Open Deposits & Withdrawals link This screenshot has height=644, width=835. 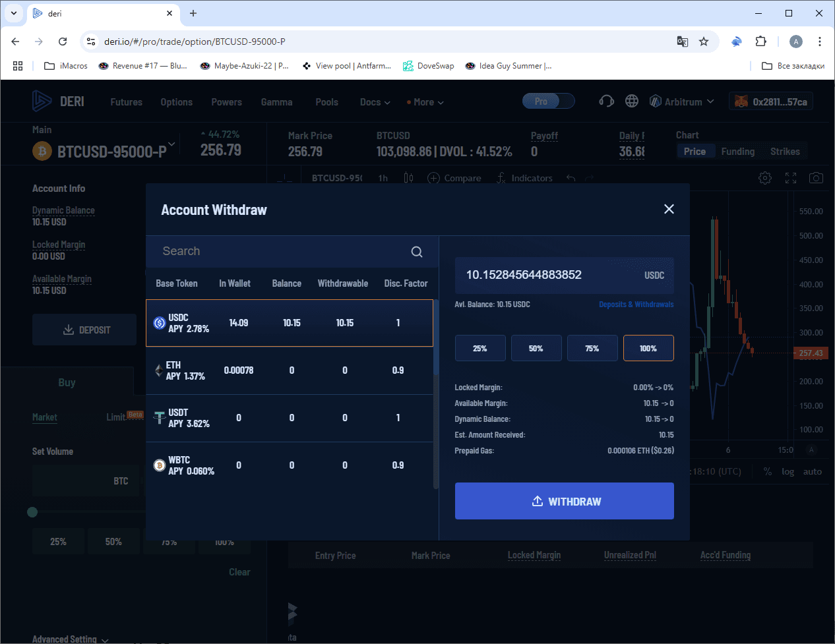(x=636, y=305)
